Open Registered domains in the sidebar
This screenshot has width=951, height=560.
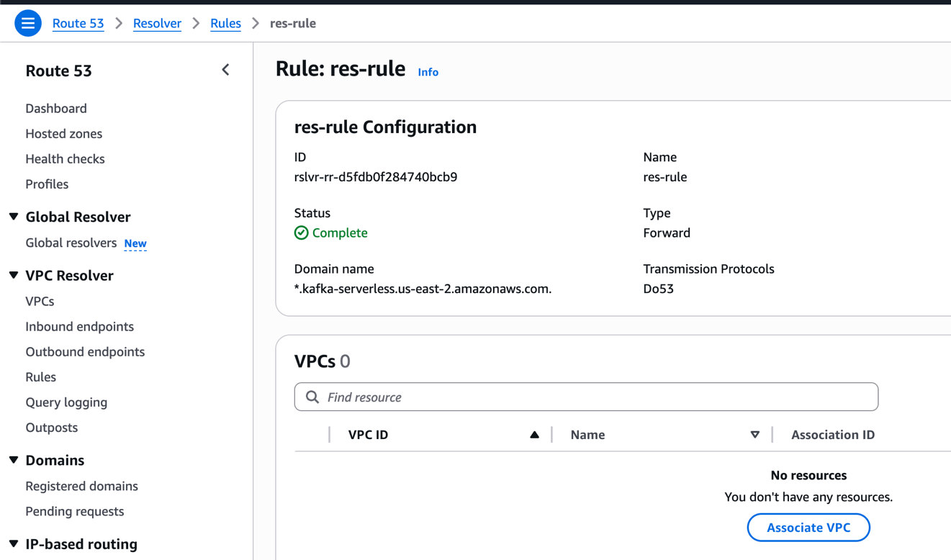81,487
